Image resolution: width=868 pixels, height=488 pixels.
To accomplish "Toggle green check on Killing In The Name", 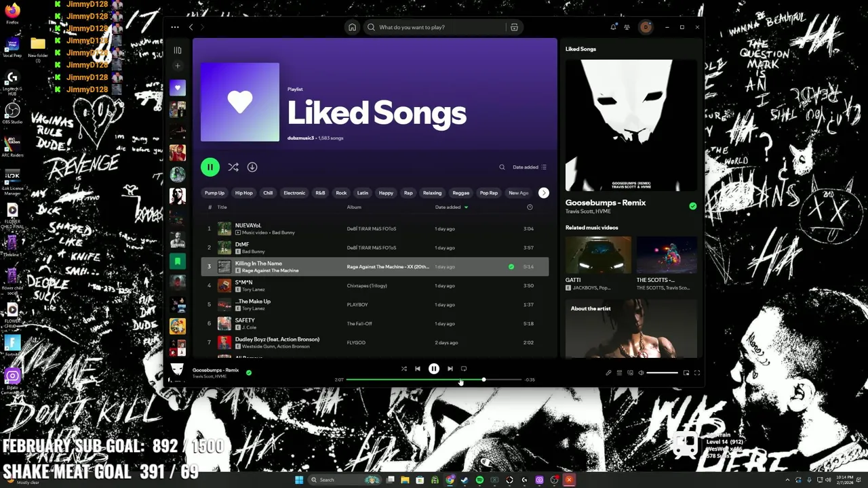I will click(x=511, y=267).
